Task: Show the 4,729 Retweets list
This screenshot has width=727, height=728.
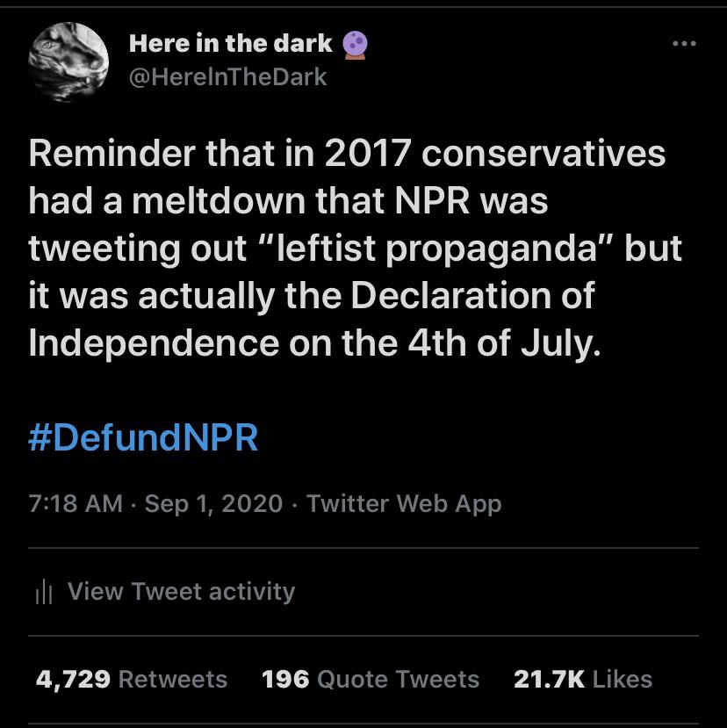Action: click(x=132, y=680)
